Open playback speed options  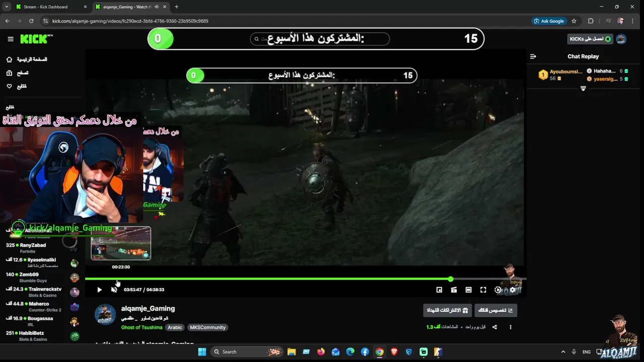coord(498,290)
